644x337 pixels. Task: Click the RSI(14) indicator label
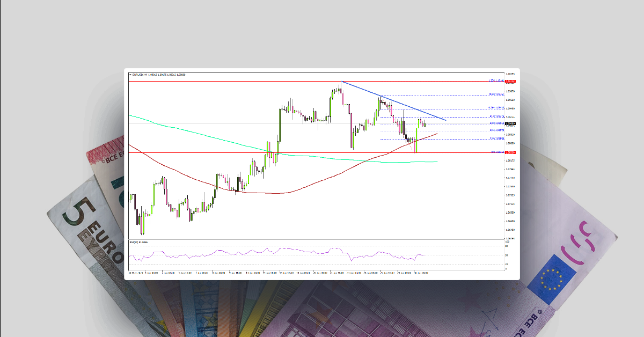pos(133,243)
